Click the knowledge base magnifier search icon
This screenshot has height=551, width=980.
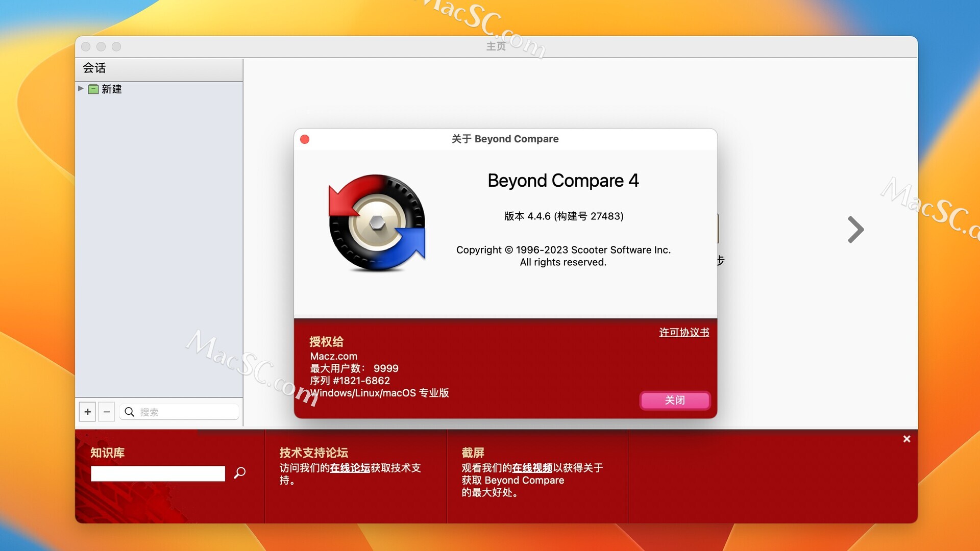(239, 473)
